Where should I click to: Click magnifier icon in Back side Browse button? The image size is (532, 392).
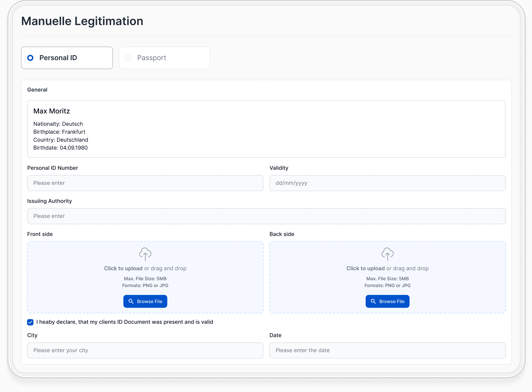click(373, 301)
